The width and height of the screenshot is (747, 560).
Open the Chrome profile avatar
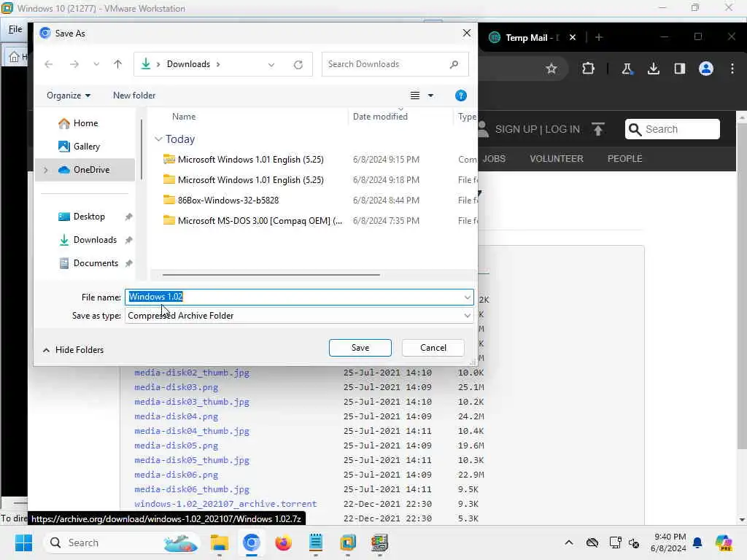(x=706, y=69)
